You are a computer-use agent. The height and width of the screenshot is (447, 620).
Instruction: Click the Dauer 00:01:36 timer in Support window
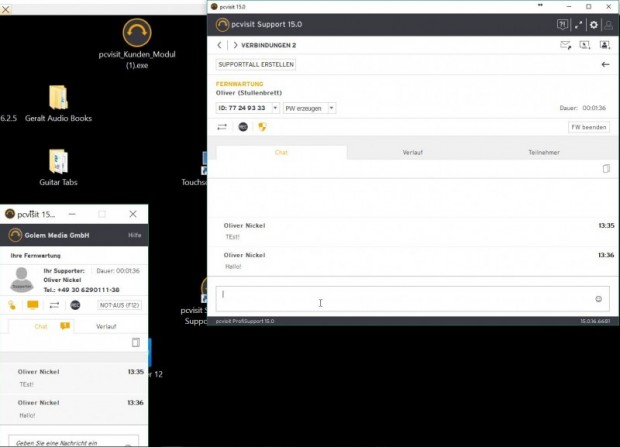click(x=582, y=108)
